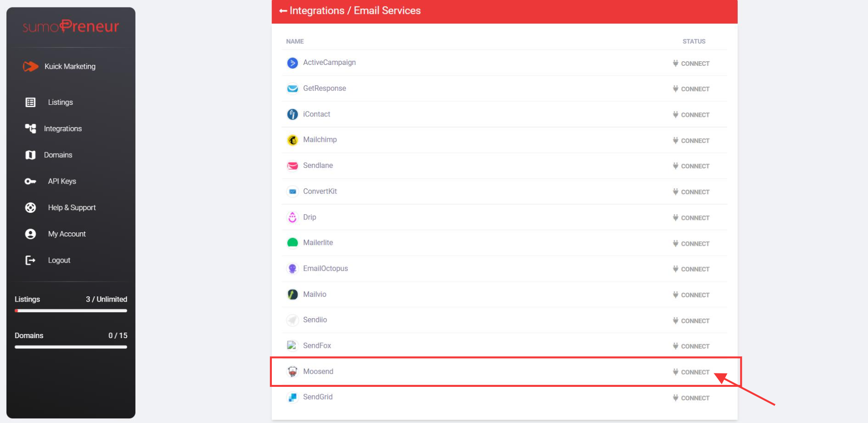This screenshot has height=423, width=868.
Task: Click the Moosend service name
Action: (x=318, y=372)
